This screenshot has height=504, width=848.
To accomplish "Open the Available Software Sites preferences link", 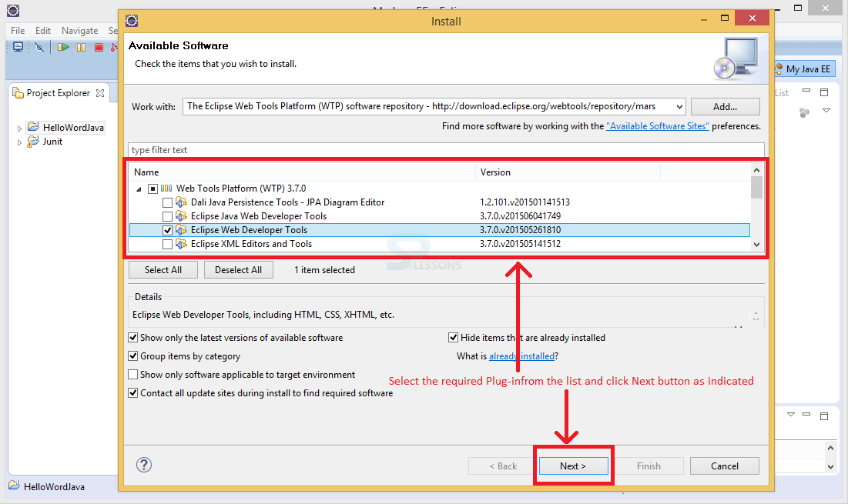I will (658, 126).
